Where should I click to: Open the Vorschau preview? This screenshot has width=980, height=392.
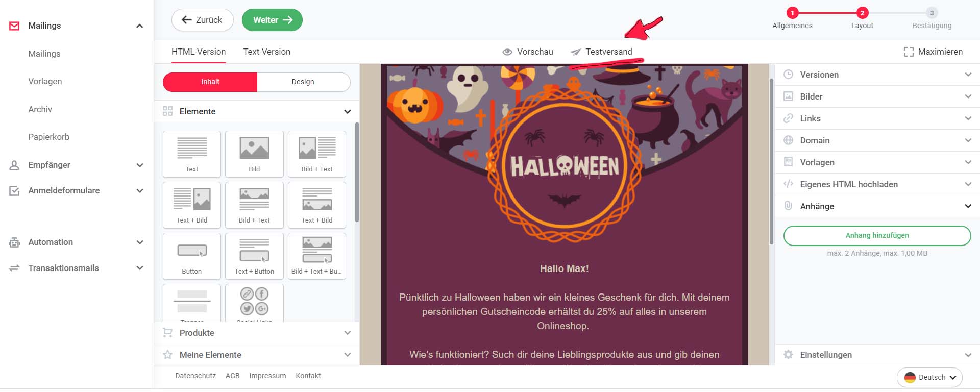528,52
